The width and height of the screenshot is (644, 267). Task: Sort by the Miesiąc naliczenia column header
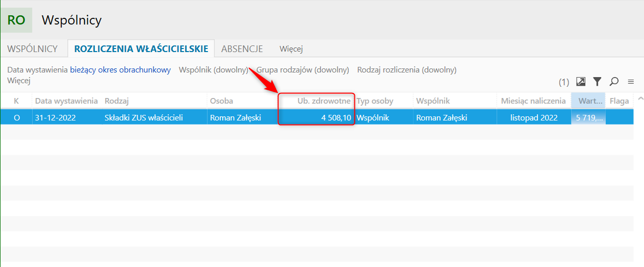pyautogui.click(x=534, y=101)
